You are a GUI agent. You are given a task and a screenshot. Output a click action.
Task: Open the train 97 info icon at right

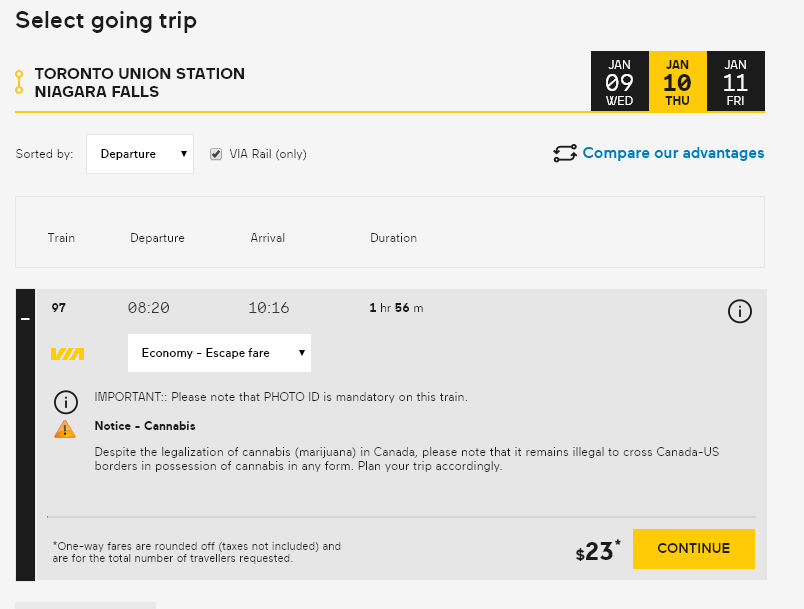point(739,311)
